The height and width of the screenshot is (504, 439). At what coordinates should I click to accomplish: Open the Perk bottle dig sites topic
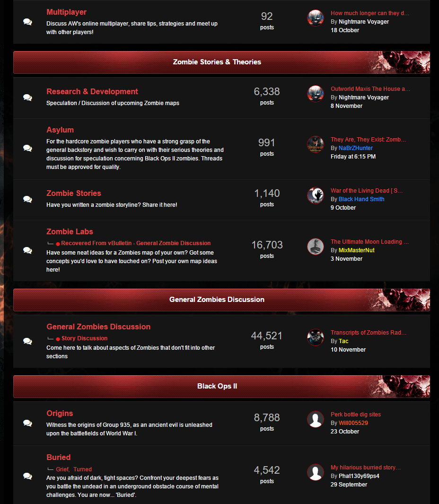tap(355, 415)
